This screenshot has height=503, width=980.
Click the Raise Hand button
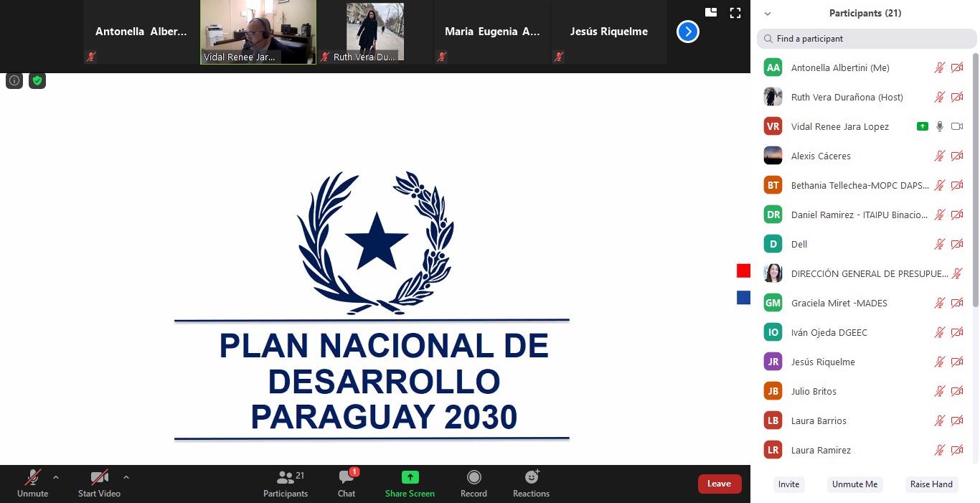[x=931, y=484]
